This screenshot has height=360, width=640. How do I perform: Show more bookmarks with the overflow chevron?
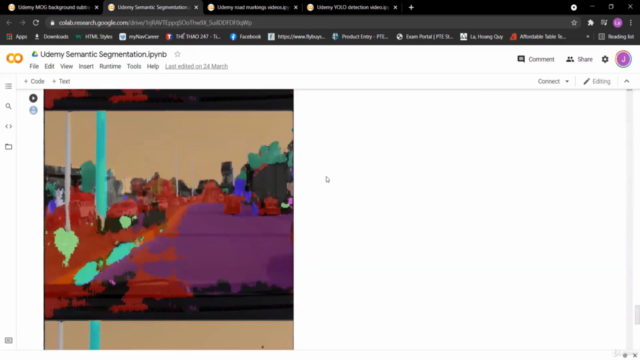pyautogui.click(x=588, y=36)
